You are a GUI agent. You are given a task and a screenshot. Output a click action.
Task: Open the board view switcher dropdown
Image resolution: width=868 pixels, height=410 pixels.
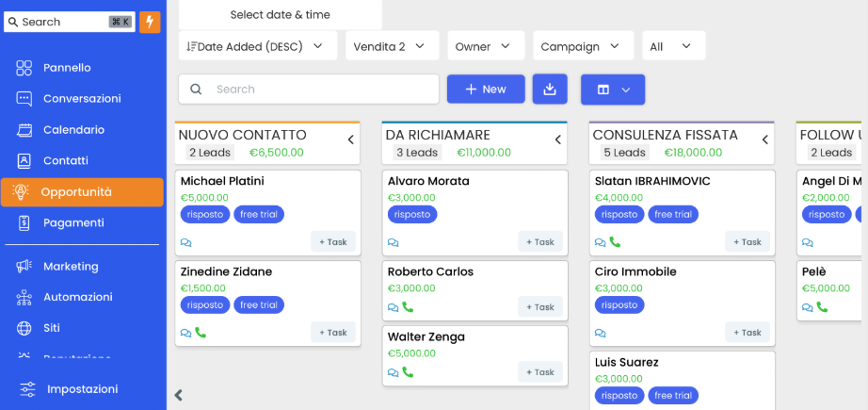coord(613,89)
